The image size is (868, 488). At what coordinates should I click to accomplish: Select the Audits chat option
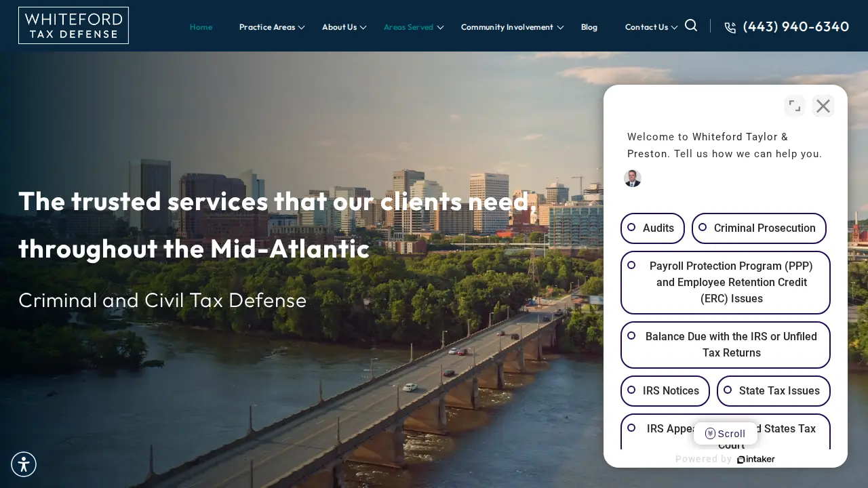point(652,228)
